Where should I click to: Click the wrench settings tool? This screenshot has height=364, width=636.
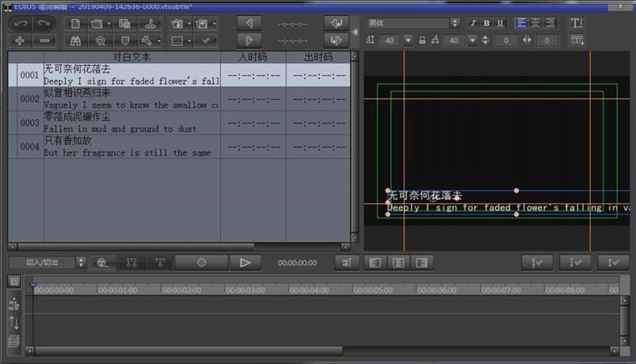pyautogui.click(x=147, y=41)
